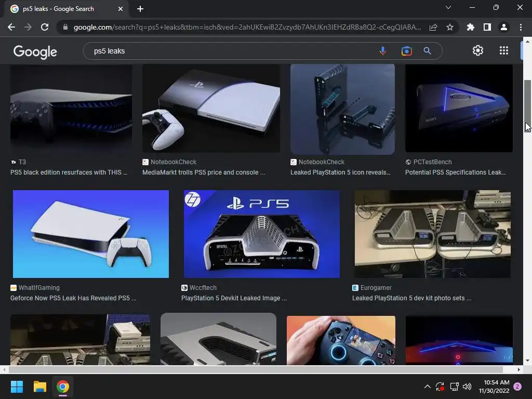Open the WhatIfGaming white PS5 thumbnail
Image resolution: width=532 pixels, height=399 pixels.
(x=90, y=234)
